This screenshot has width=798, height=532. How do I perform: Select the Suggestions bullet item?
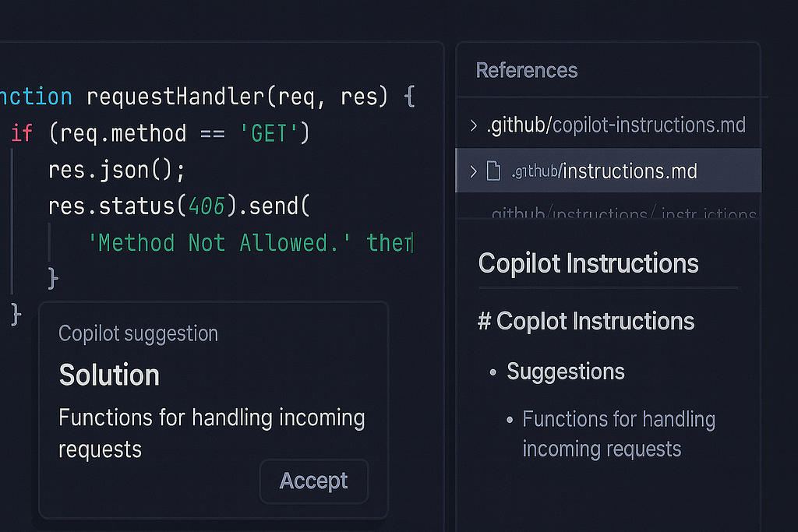pyautogui.click(x=566, y=372)
